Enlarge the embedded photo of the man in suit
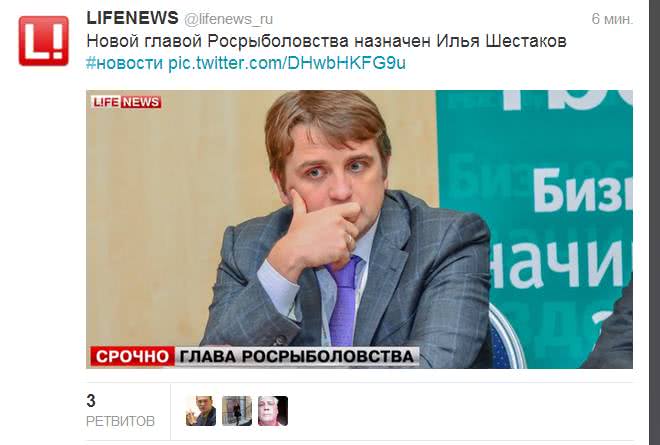 pos(359,229)
